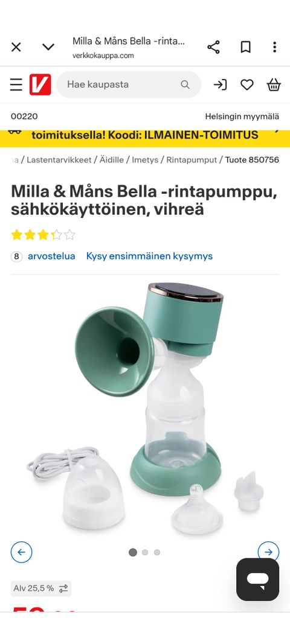Open the Imetys breadcrumb link
290x644 pixels.
tap(145, 160)
